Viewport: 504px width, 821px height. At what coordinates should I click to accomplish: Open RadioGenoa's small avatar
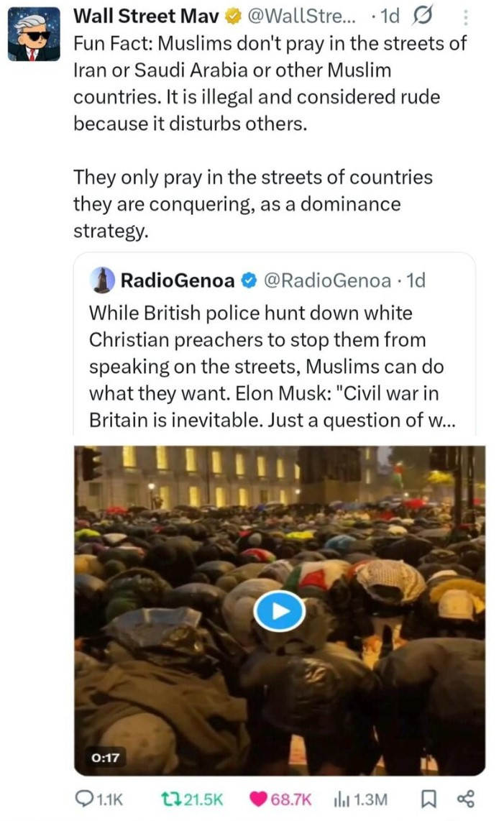[x=104, y=280]
